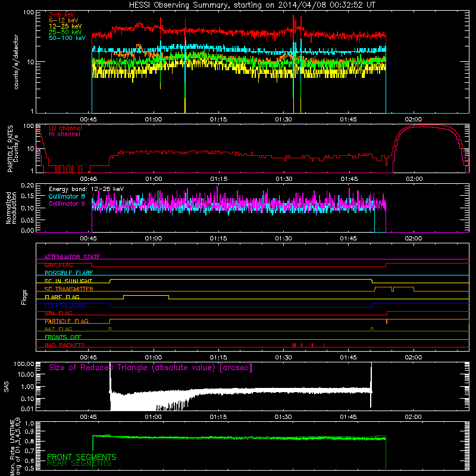Click the 02:00 tick under the counts plot
This screenshot has height=476, width=476.
[414, 120]
